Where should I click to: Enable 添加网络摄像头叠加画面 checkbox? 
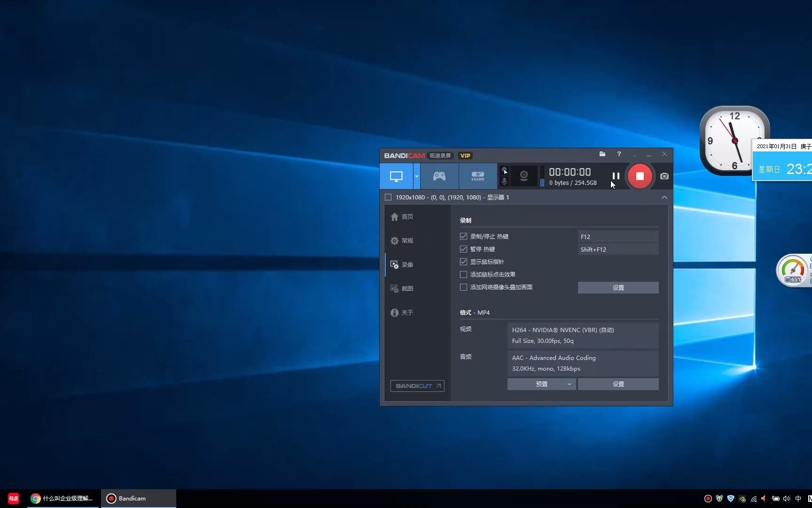coord(463,287)
